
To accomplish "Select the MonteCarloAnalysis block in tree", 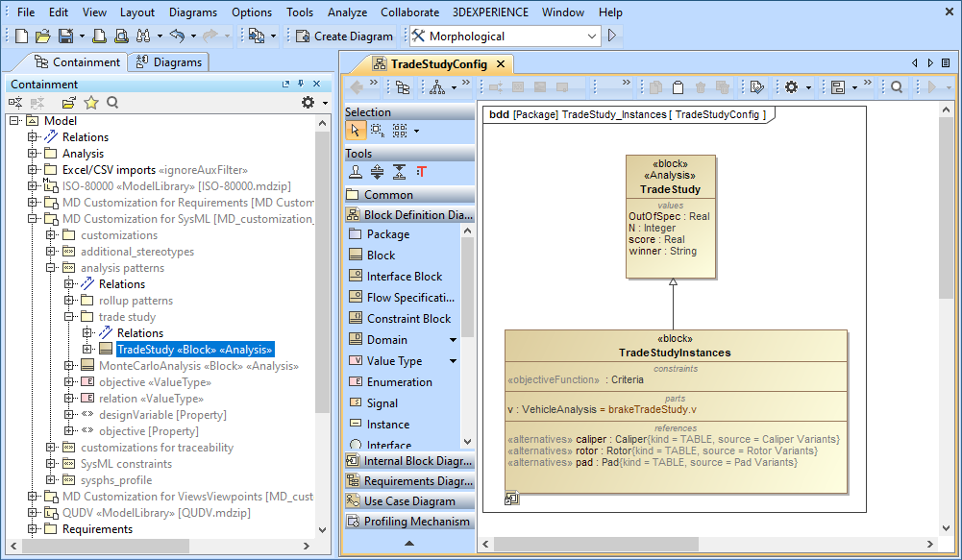I will point(198,366).
